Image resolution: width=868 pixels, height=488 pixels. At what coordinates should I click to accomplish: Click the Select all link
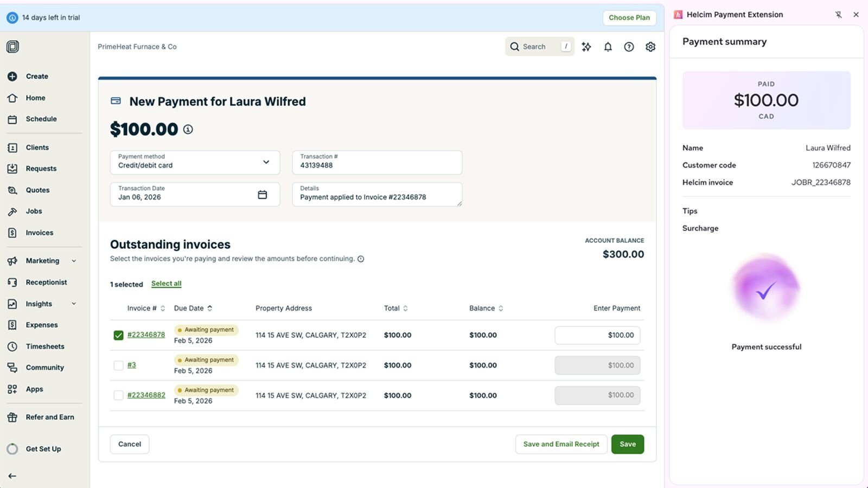coord(166,284)
